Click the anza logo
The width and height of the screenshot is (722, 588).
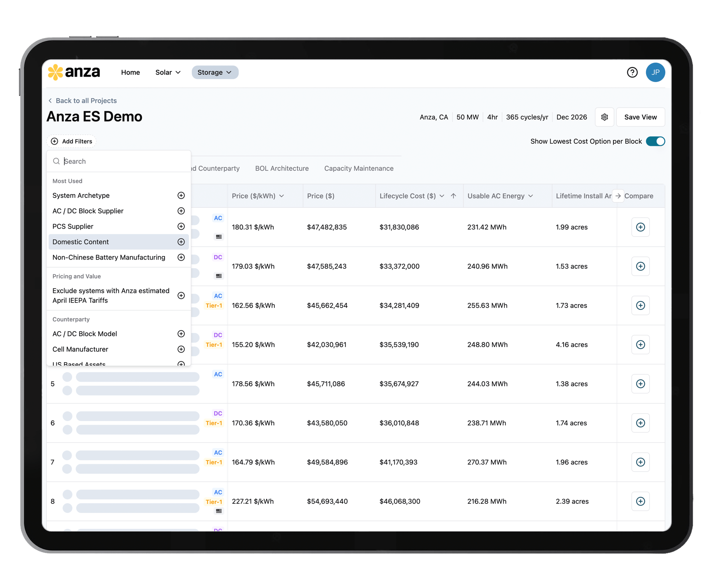coord(74,72)
